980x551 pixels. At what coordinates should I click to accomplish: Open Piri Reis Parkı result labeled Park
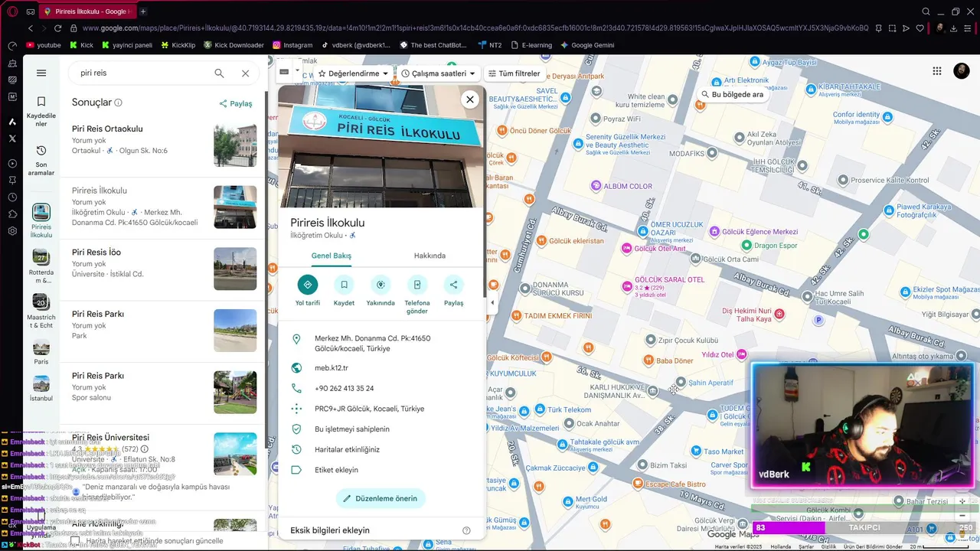[163, 331]
